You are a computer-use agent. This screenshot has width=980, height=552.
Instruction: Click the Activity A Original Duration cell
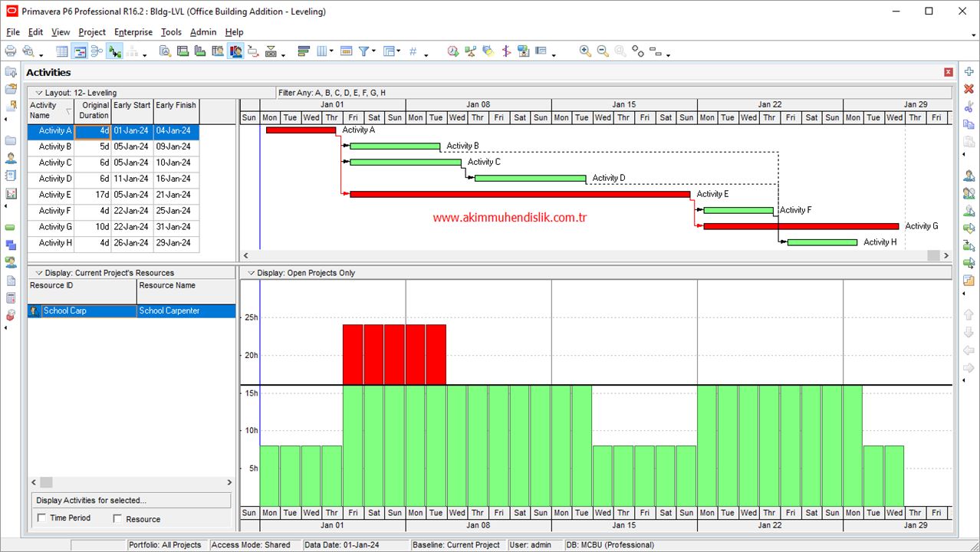[x=93, y=131]
